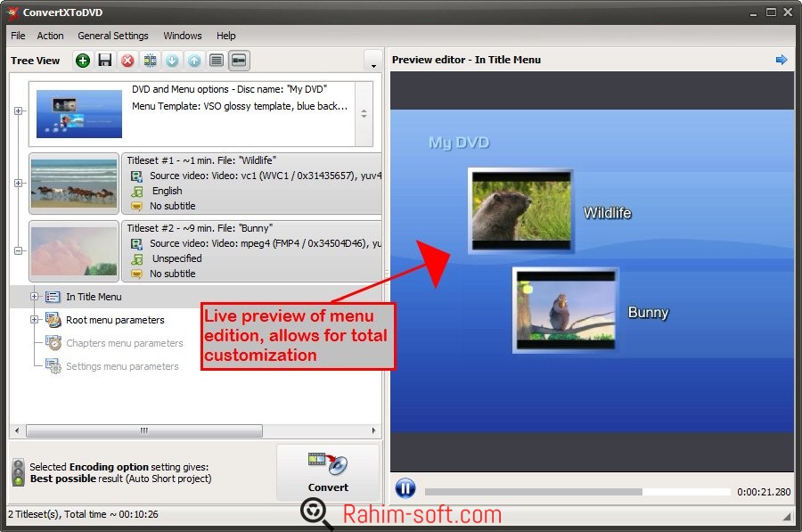Click blue arrow icon in Preview editor header
This screenshot has height=532, width=802.
[781, 60]
